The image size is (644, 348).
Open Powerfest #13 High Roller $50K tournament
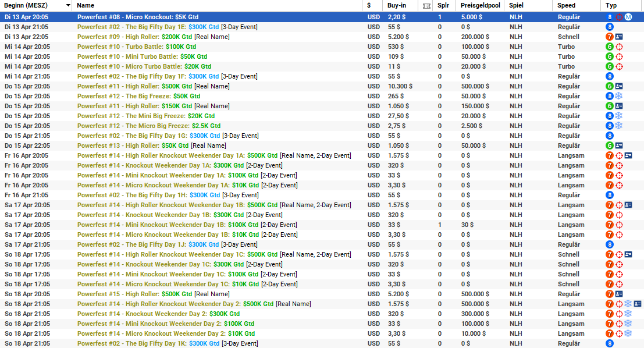(x=133, y=145)
